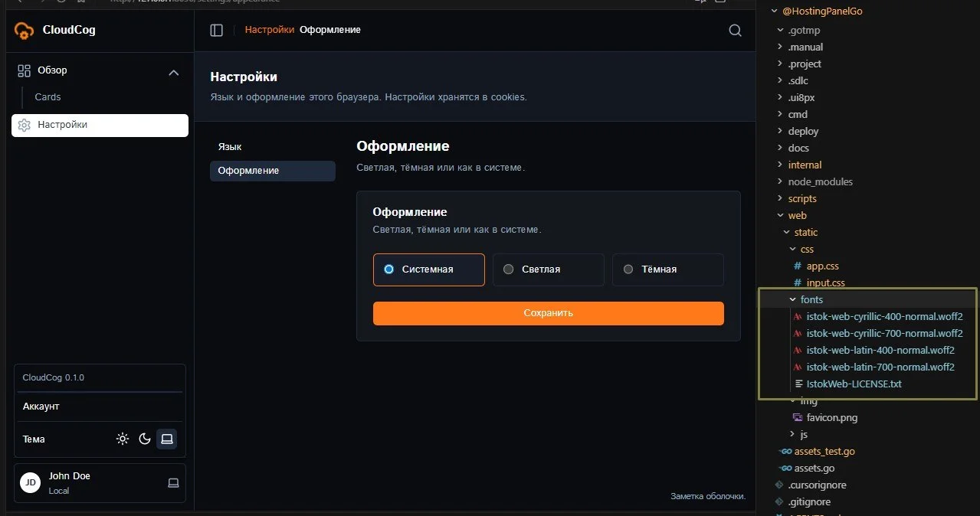This screenshot has width=980, height=516.
Task: Click the CloudCog 0.1.0 version text
Action: [54, 378]
